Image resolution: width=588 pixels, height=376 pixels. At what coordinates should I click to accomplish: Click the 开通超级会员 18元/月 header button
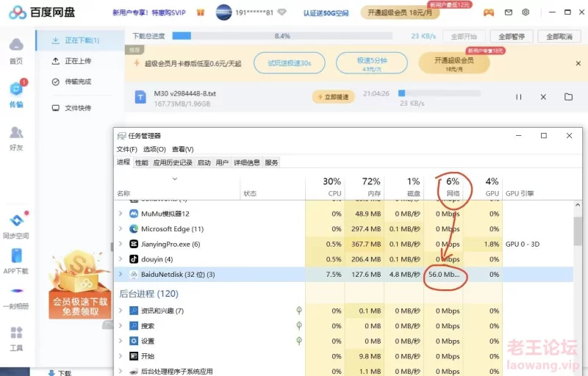400,12
